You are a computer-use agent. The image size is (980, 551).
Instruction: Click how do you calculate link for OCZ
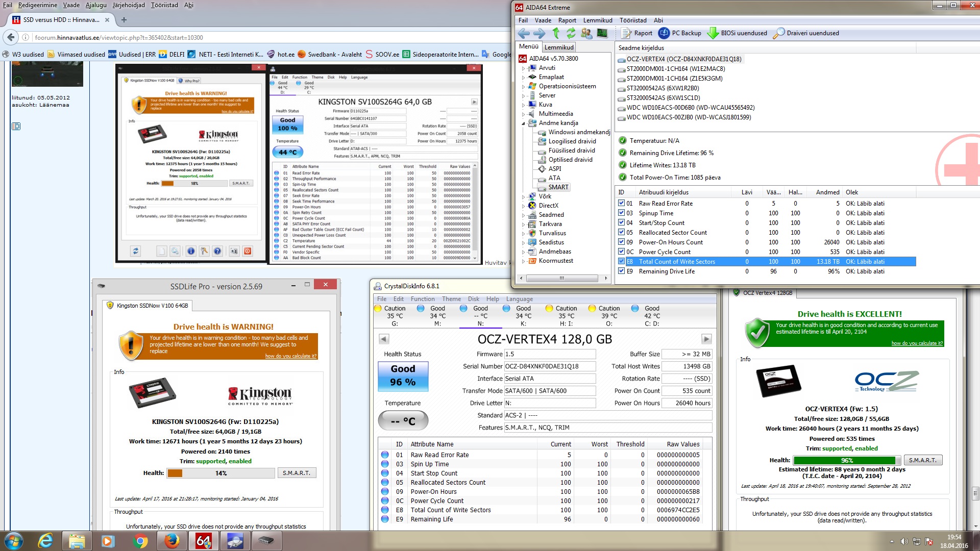[x=917, y=343]
